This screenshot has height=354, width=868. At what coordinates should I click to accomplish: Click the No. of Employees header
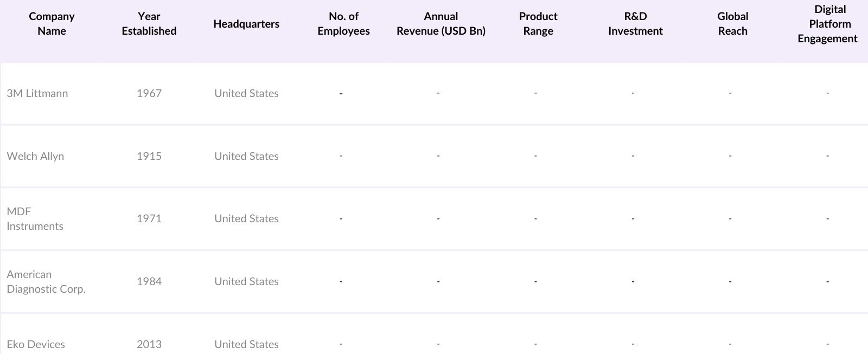pos(343,24)
